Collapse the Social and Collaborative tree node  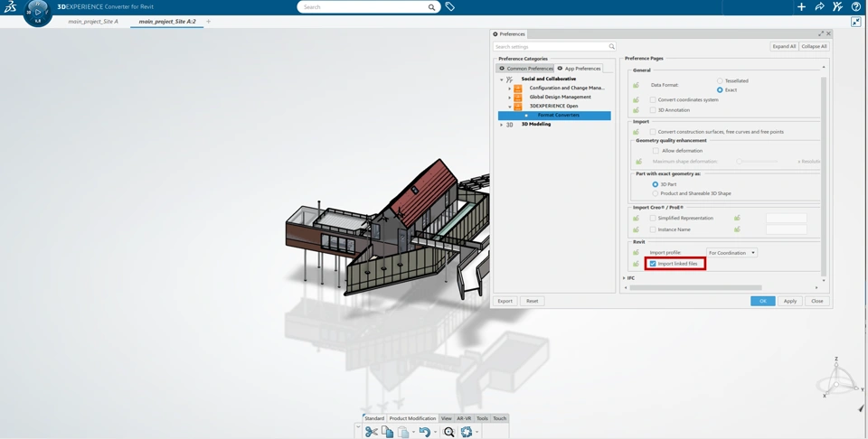coord(502,79)
